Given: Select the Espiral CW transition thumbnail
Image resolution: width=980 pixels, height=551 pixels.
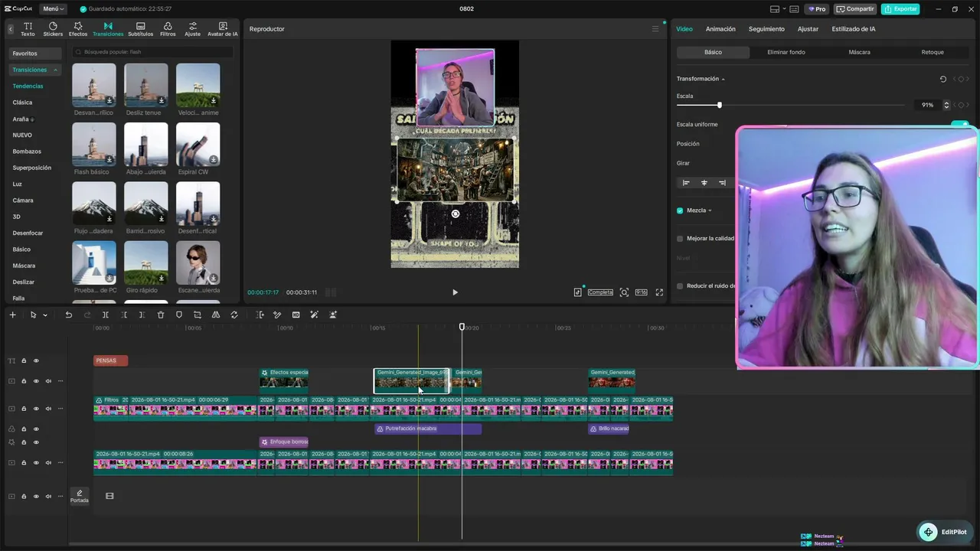Looking at the screenshot, I should tap(198, 145).
